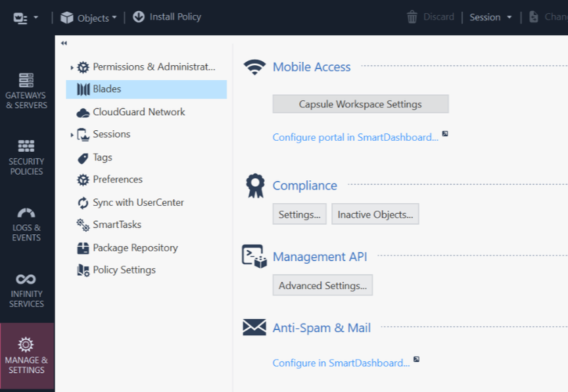Collapse the navigation tree panel
The height and width of the screenshot is (392, 568).
64,43
